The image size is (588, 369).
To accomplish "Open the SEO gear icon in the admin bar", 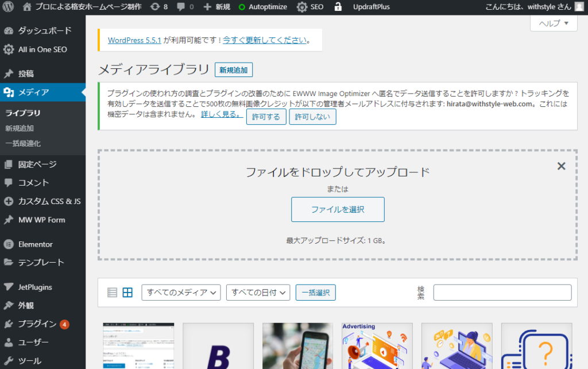I will point(301,6).
